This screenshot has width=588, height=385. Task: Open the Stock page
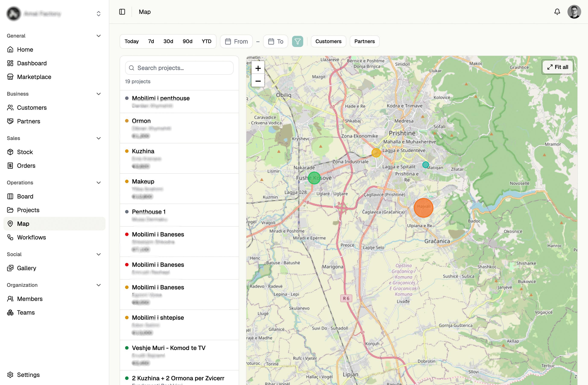(x=54, y=152)
